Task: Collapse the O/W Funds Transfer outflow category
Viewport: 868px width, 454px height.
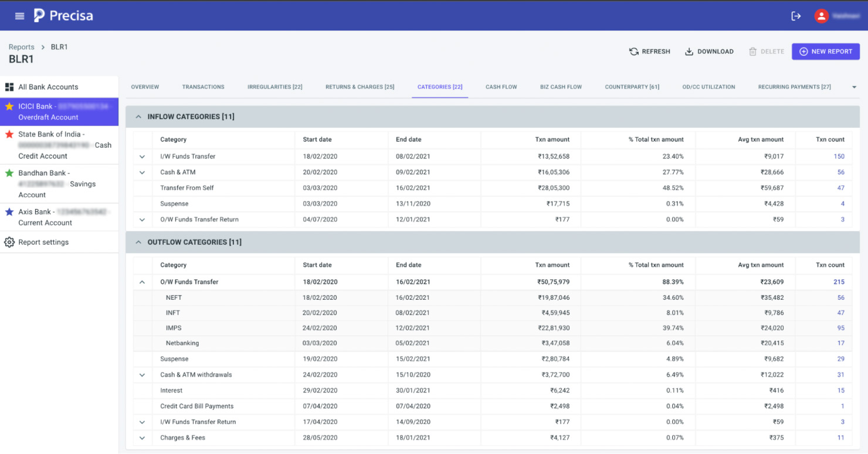Action: coord(142,282)
